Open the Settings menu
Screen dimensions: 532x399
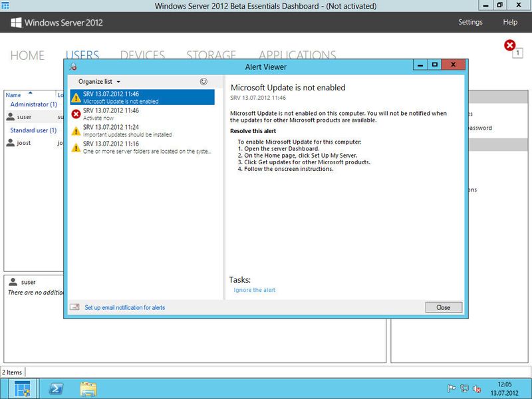(x=470, y=22)
